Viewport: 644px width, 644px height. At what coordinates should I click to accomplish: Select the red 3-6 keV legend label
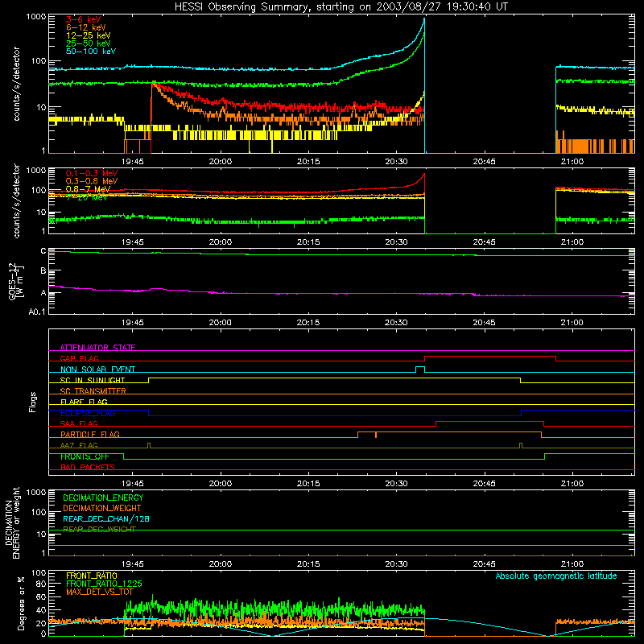coord(84,19)
